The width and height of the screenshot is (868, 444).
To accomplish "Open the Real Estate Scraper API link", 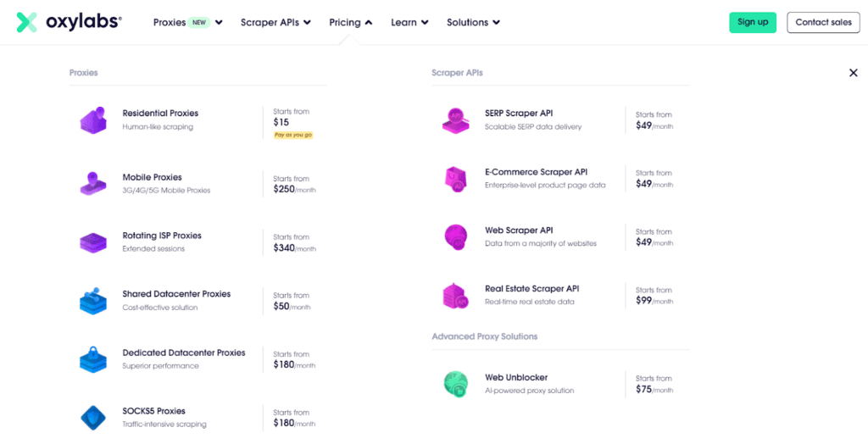I will 532,288.
